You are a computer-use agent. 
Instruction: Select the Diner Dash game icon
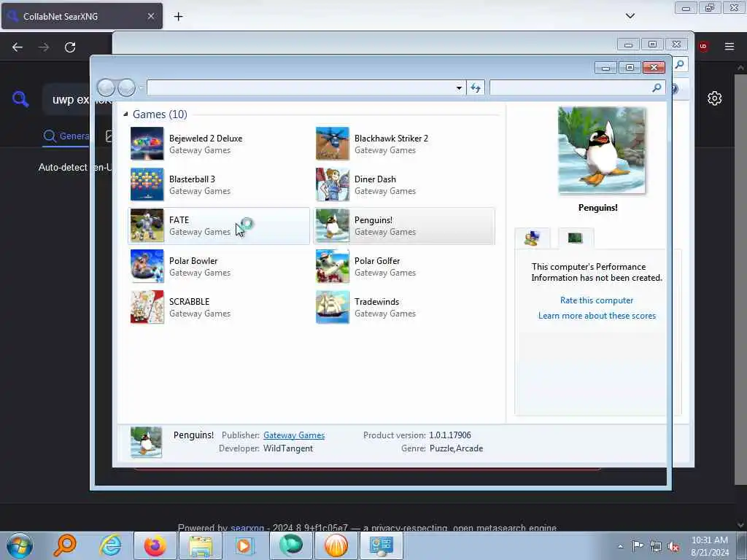[333, 184]
